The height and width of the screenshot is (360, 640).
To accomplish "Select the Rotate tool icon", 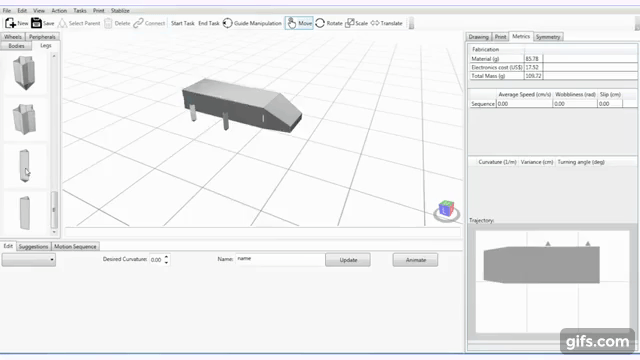I will [x=320, y=23].
